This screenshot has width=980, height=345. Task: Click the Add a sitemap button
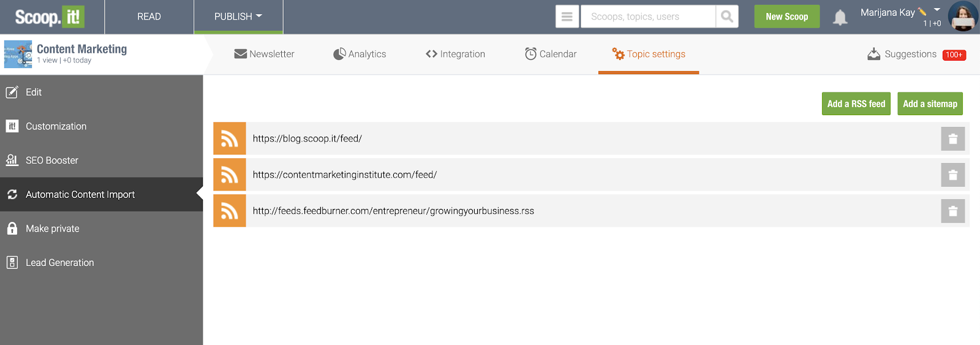click(930, 104)
